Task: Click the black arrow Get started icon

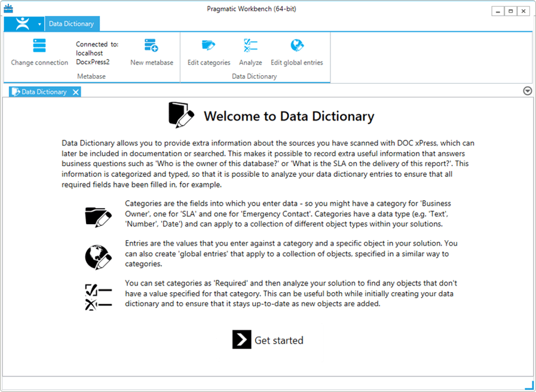Action: click(241, 339)
